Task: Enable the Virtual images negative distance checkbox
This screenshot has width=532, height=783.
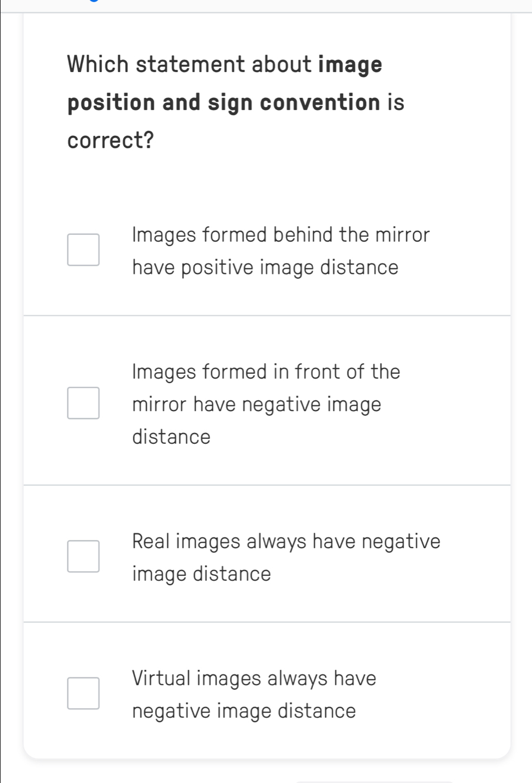Action: tap(83, 693)
